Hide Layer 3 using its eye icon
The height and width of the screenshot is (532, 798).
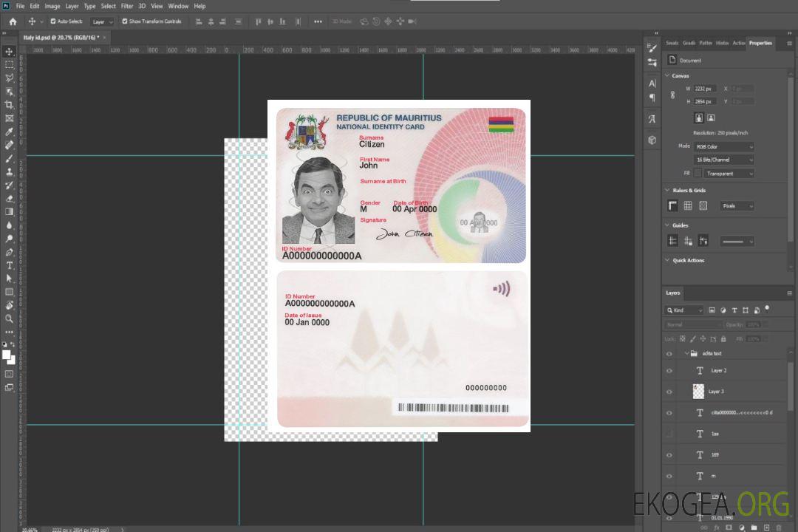click(669, 392)
